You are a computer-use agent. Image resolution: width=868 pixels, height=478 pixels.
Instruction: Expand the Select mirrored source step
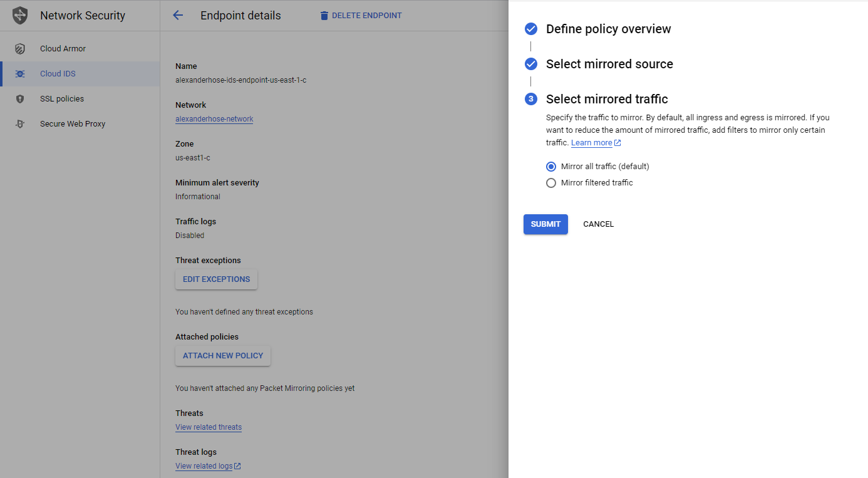click(609, 64)
